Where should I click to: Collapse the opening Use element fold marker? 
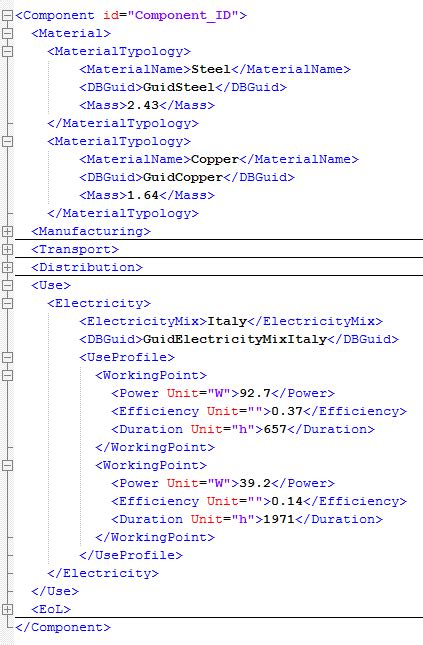7,285
